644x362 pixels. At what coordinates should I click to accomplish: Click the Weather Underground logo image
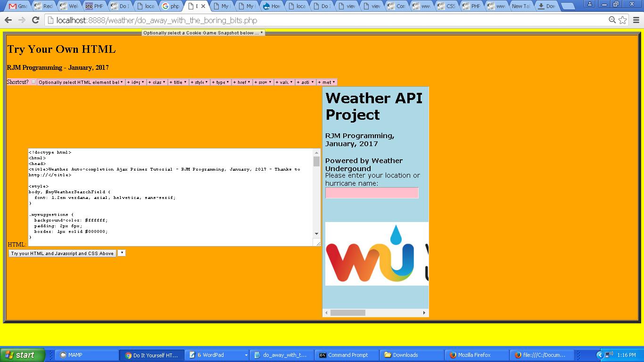click(x=377, y=254)
